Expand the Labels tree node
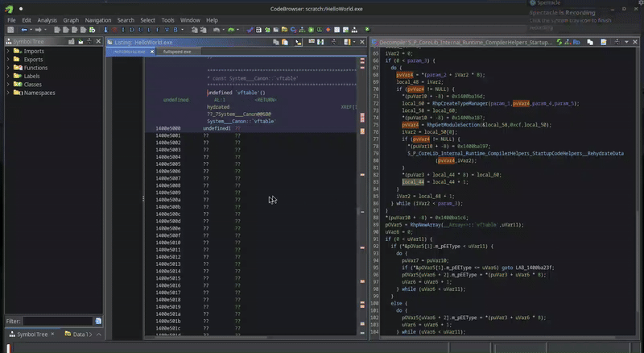The height and width of the screenshot is (353, 644). 8,76
